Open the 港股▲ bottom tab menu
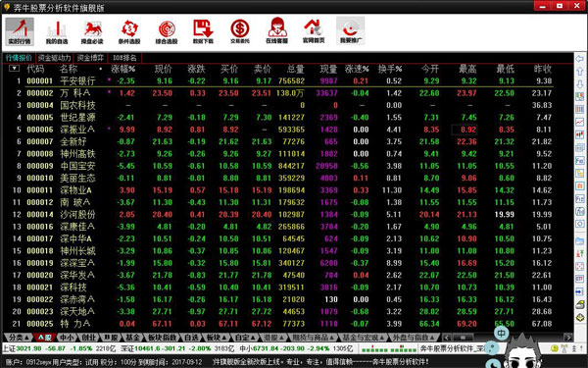588x368 pixels. 273,338
